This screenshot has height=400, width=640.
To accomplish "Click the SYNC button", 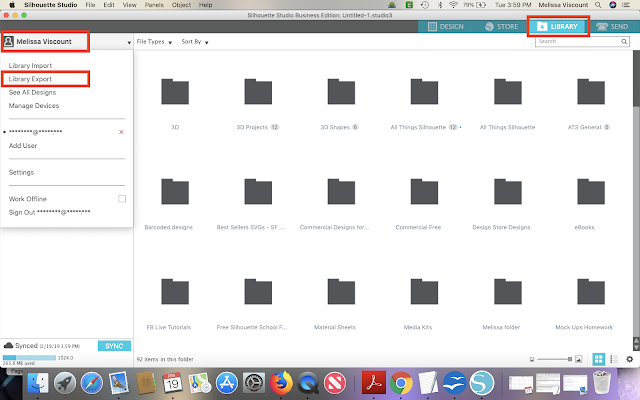I will (114, 346).
